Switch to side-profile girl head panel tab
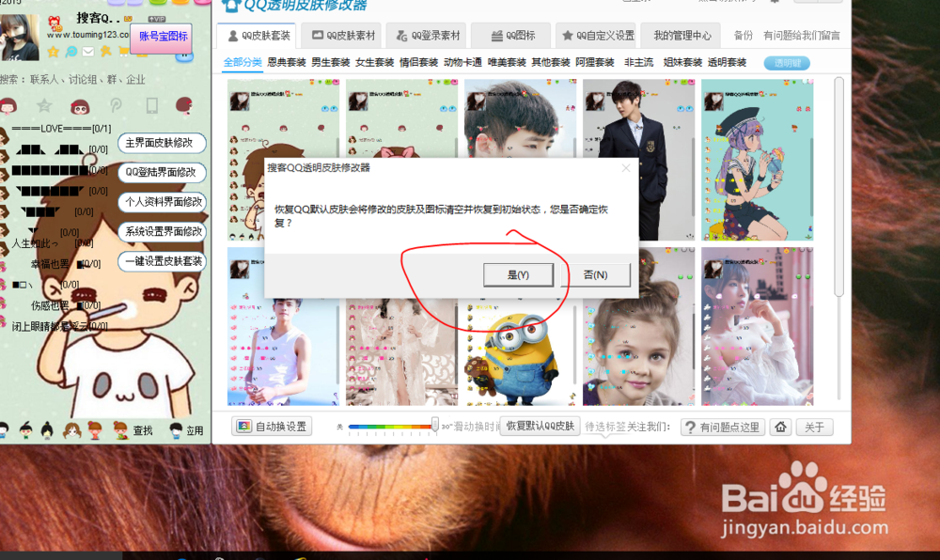The height and width of the screenshot is (560, 940). pos(184,106)
